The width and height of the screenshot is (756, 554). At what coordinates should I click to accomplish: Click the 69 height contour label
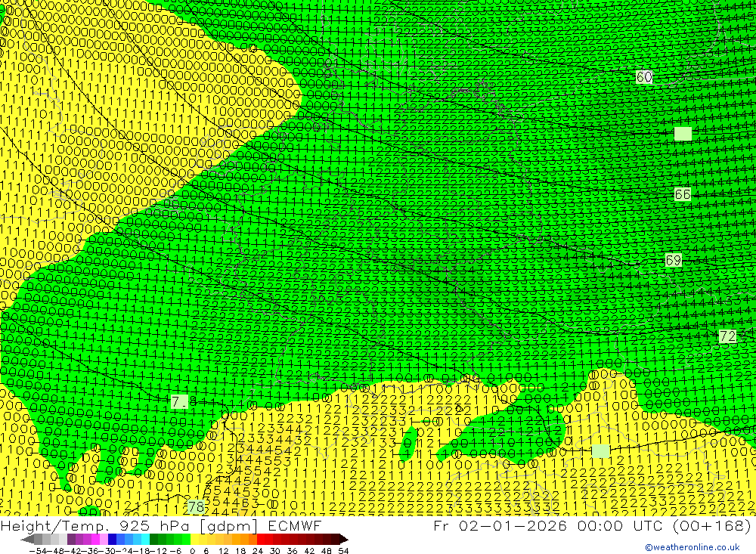674,260
